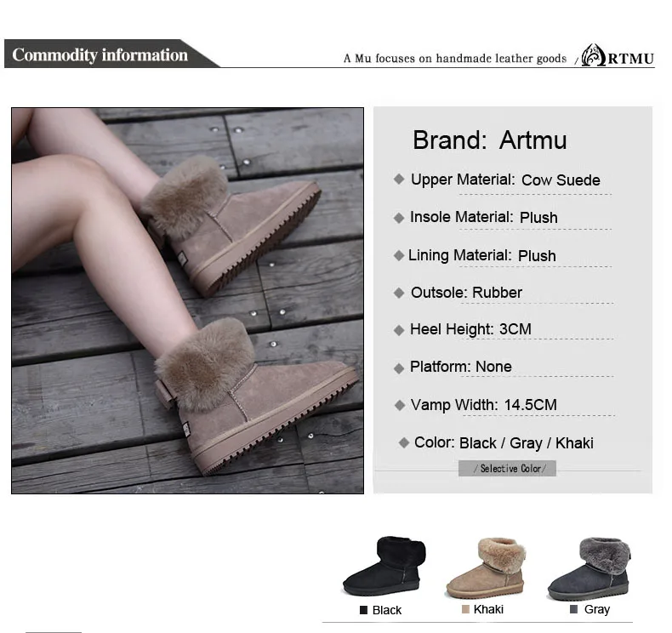Click the 'Black' label under the boot
The width and height of the screenshot is (672, 633).
point(386,610)
